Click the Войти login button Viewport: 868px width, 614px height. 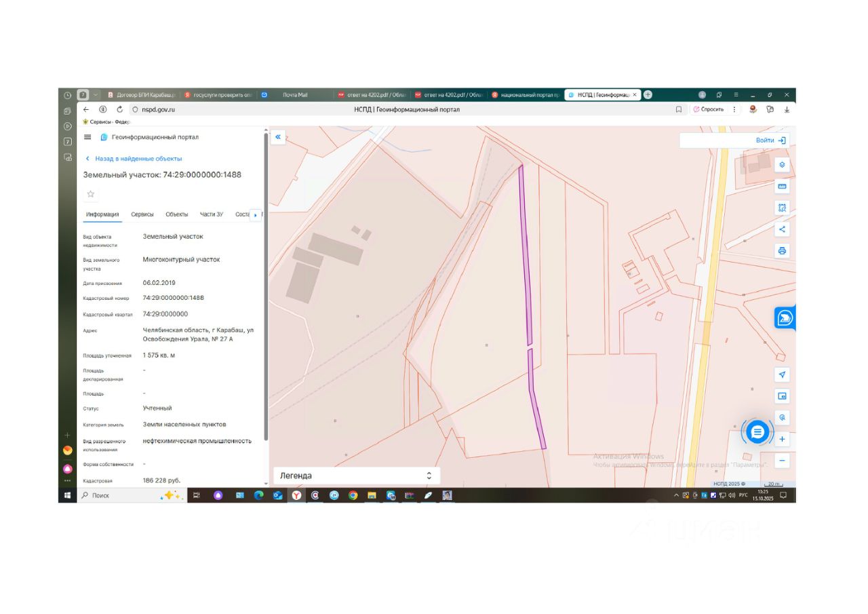pyautogui.click(x=771, y=140)
